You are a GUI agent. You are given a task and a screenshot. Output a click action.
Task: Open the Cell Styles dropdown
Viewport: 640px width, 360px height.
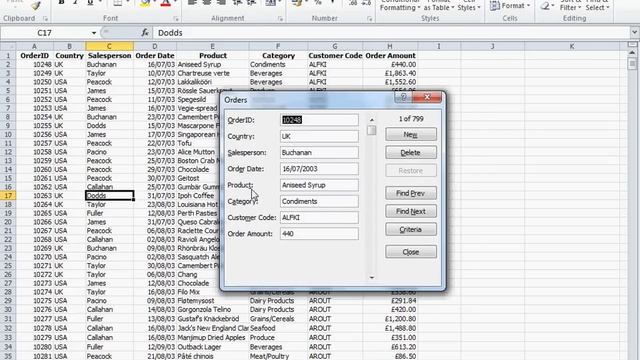pyautogui.click(x=469, y=6)
